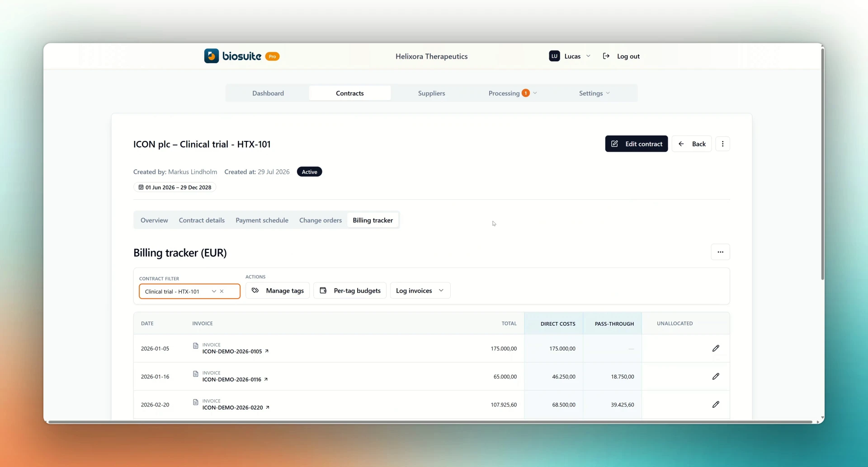
Task: Click the 01 Jun 2026 – 29 Dec 2028 chip
Action: tap(175, 187)
